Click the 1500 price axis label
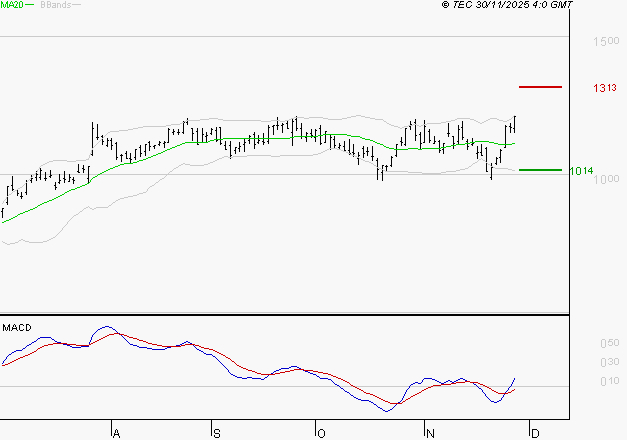The image size is (627, 440). click(606, 41)
